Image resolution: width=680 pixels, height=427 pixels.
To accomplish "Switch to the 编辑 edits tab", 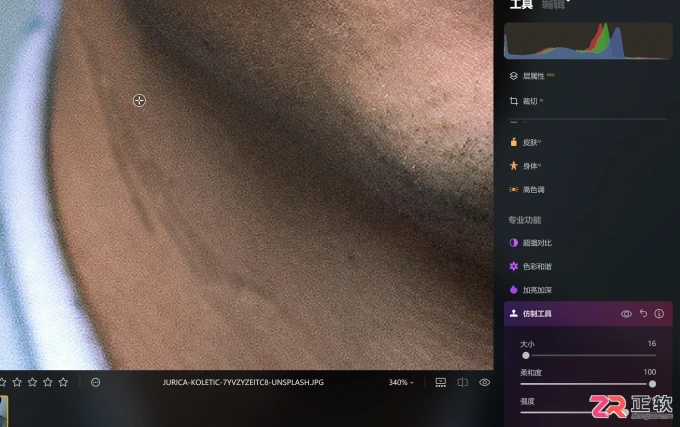I will 553,4.
